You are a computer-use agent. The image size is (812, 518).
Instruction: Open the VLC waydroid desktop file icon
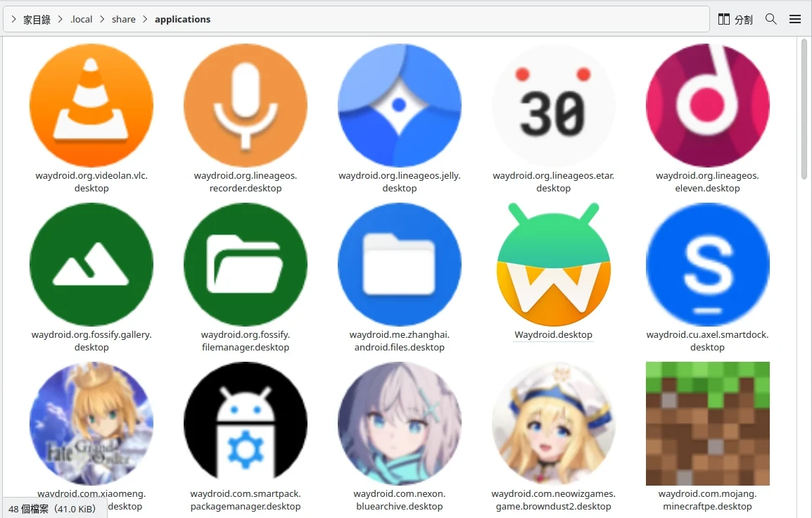(x=91, y=105)
